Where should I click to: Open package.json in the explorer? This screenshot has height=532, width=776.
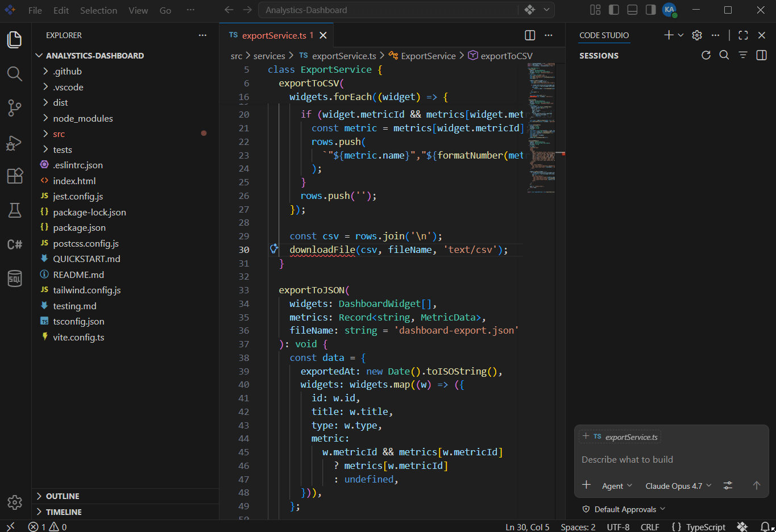click(x=125, y=227)
